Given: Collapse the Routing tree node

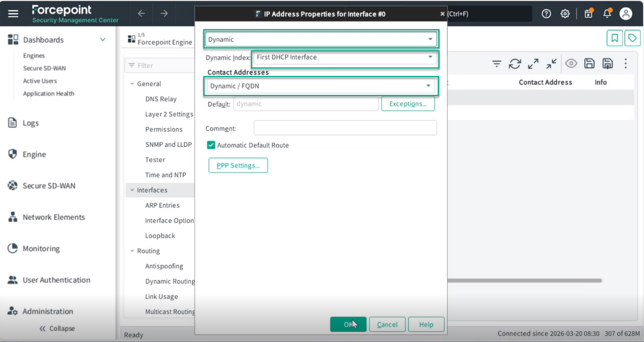Looking at the screenshot, I should (x=132, y=251).
